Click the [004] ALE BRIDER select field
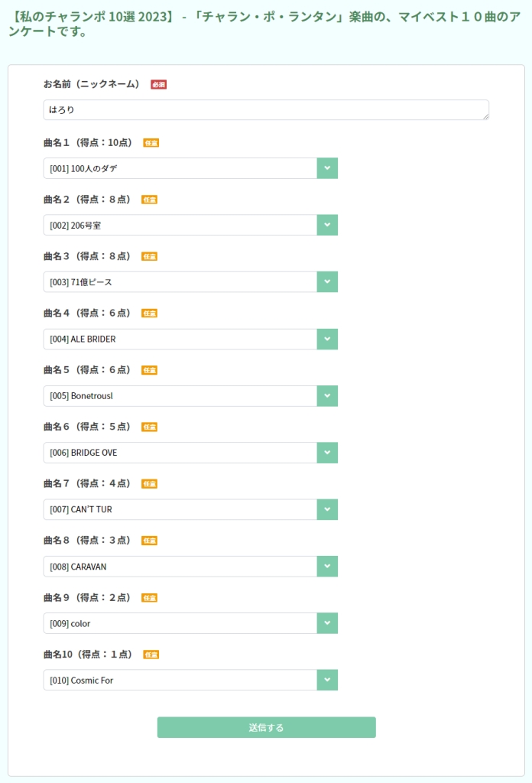This screenshot has width=532, height=783. pos(180,339)
